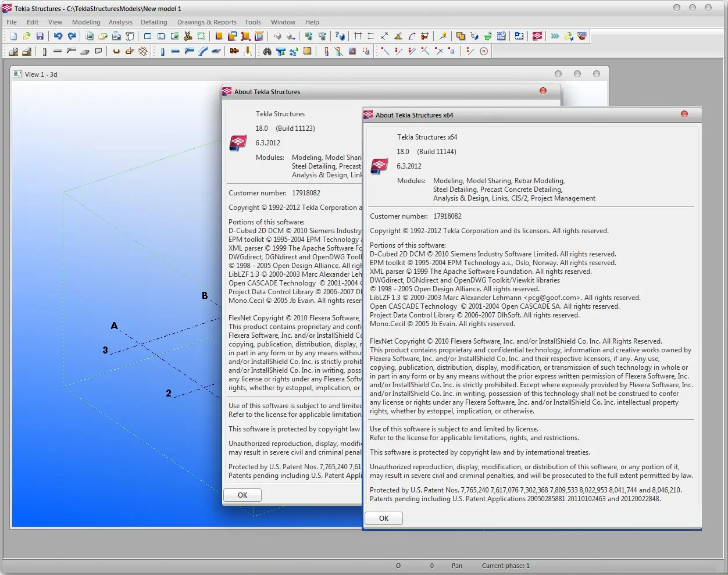Click the calendar grid icon in toolbar
The width and height of the screenshot is (728, 575).
point(501,36)
